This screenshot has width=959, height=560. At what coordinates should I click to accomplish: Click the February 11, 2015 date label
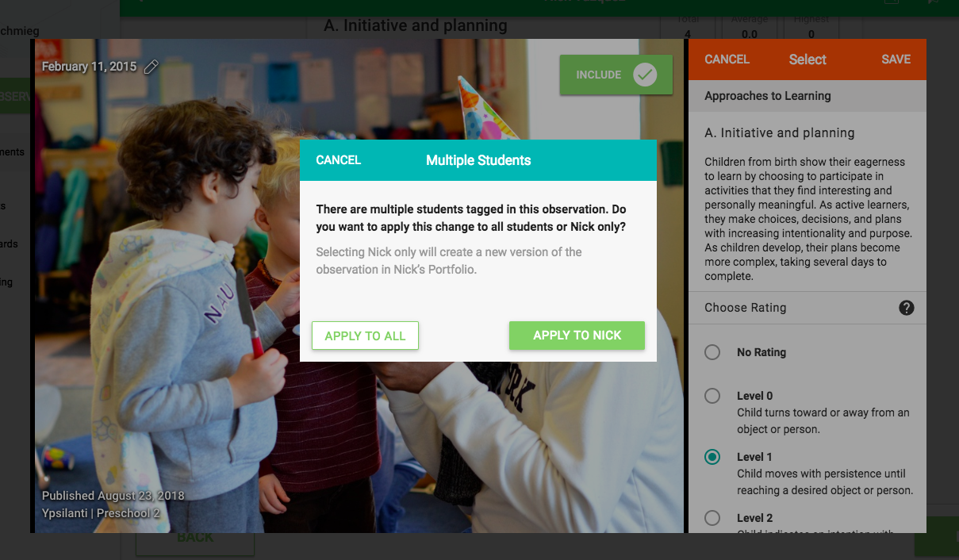coord(89,67)
